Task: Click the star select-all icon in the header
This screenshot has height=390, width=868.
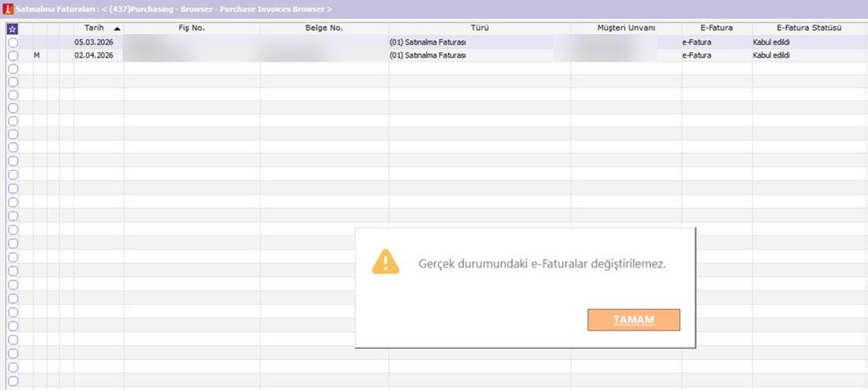Action: click(12, 28)
